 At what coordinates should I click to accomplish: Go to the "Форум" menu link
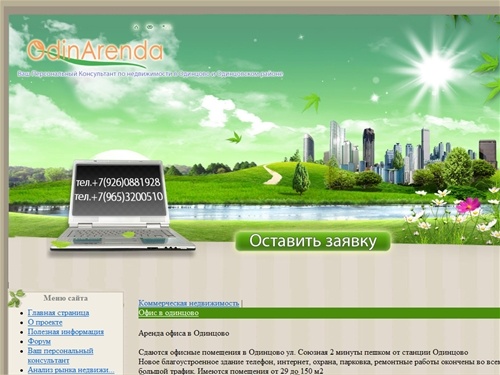click(39, 341)
